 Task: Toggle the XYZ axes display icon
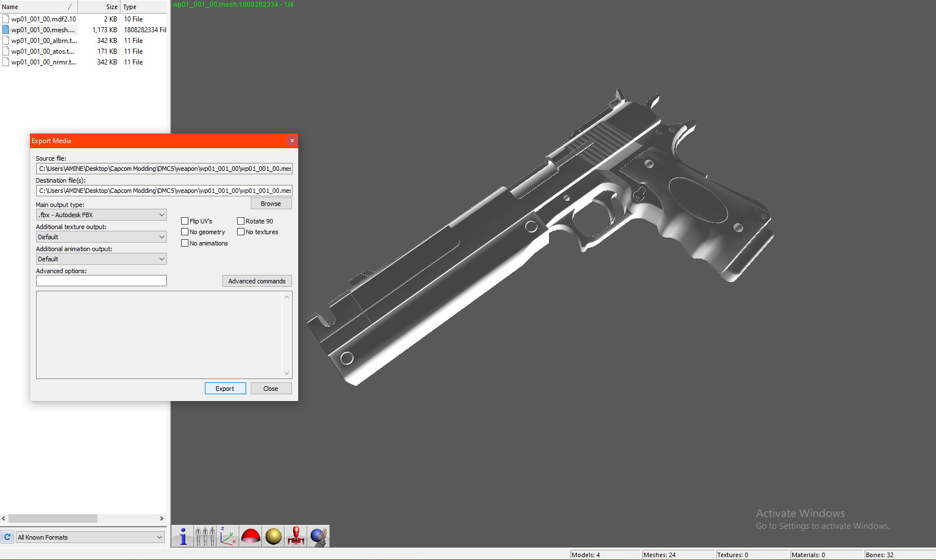[227, 536]
